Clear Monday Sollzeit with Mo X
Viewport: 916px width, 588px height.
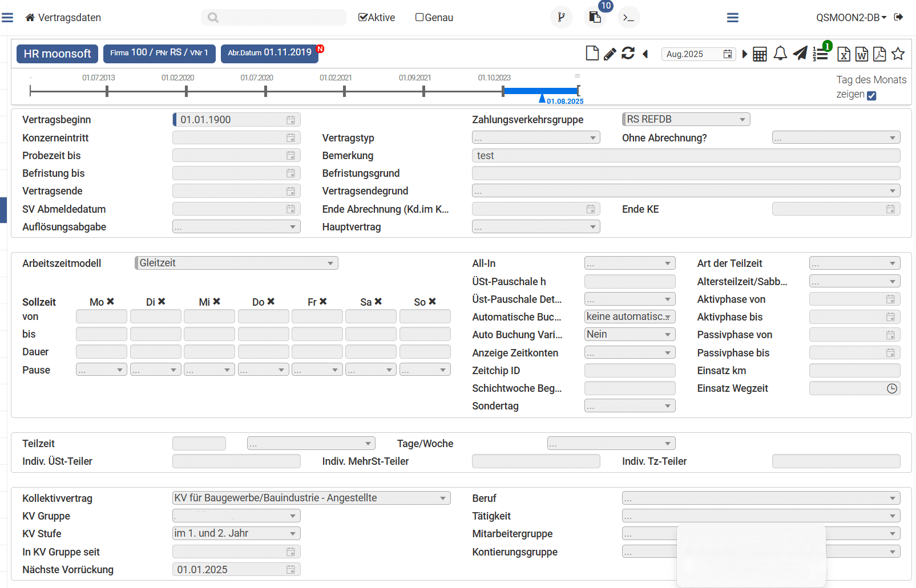pos(110,302)
